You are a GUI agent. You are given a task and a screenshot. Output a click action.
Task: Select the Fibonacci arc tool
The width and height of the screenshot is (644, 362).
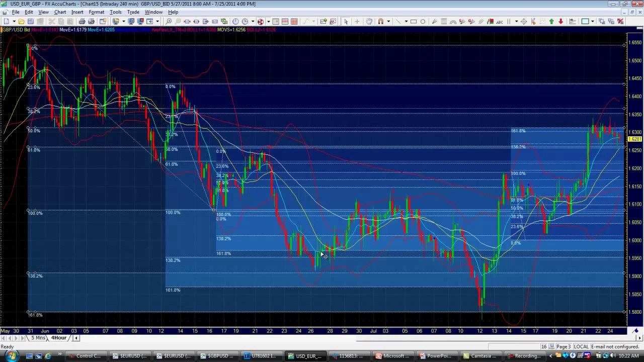point(453,21)
